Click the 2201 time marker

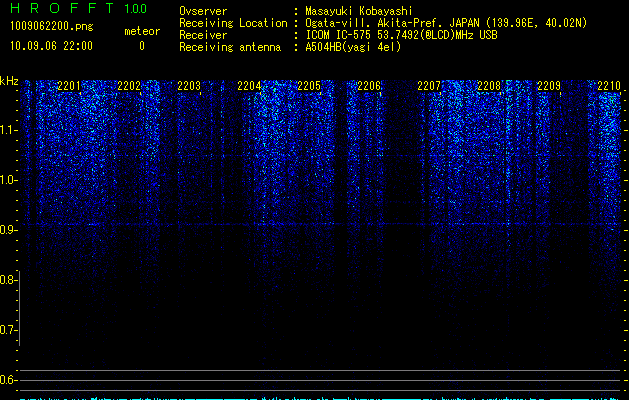click(69, 86)
